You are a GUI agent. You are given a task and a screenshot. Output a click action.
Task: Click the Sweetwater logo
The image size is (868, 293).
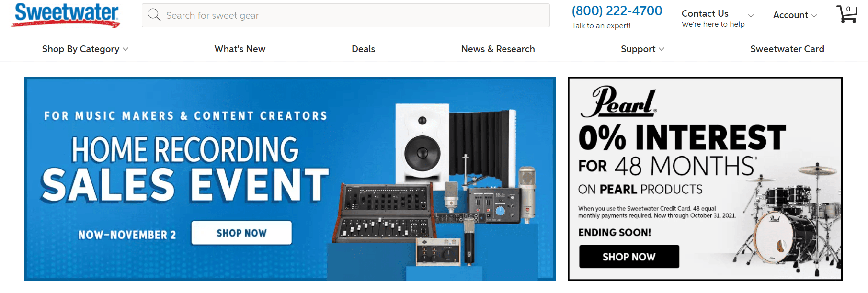[x=67, y=14]
